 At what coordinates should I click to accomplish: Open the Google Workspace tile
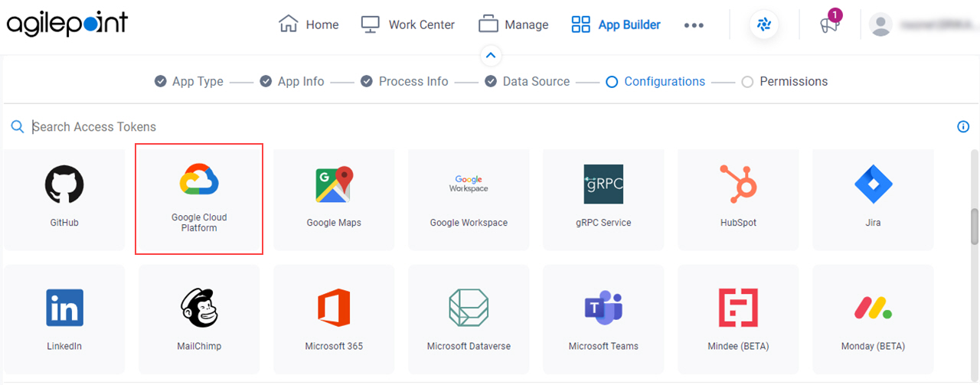point(469,199)
